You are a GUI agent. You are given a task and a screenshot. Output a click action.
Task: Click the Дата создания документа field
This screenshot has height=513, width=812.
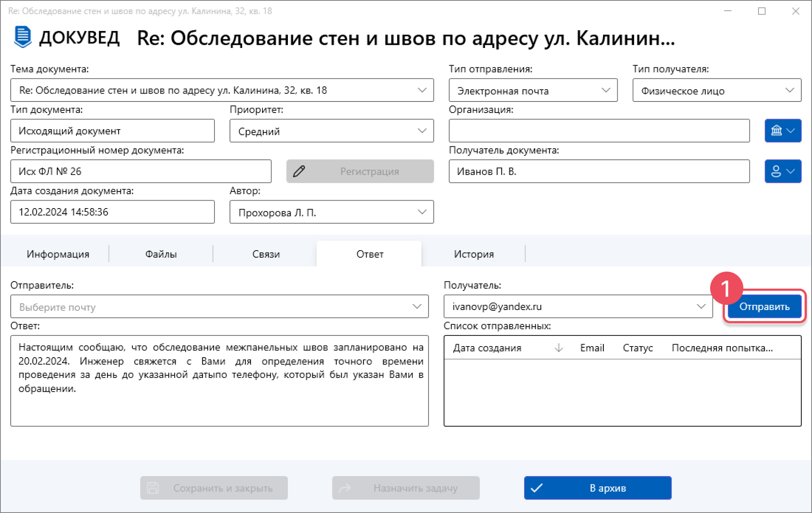(x=113, y=212)
